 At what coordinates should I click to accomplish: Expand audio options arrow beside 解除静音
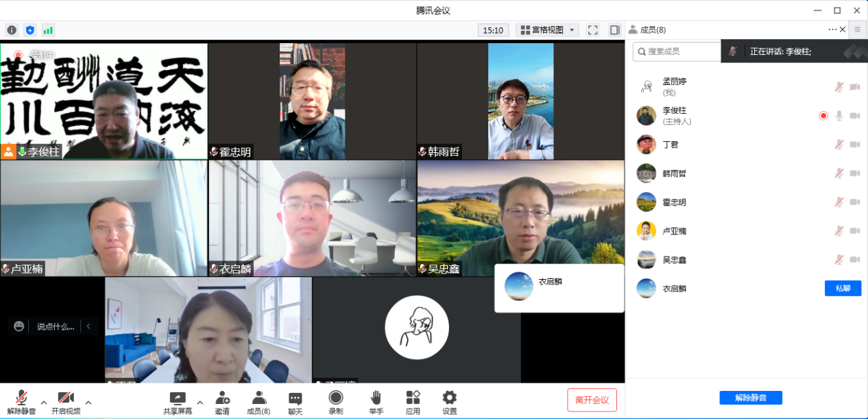click(44, 403)
